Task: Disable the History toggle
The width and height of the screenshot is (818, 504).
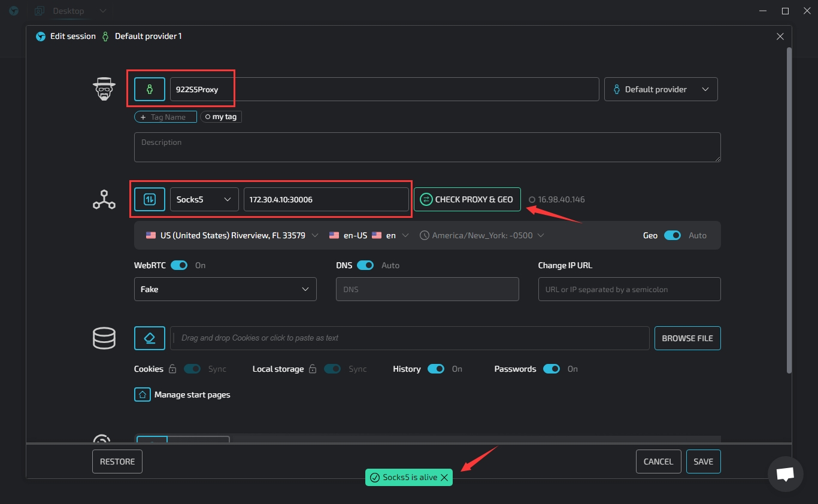Action: 435,369
